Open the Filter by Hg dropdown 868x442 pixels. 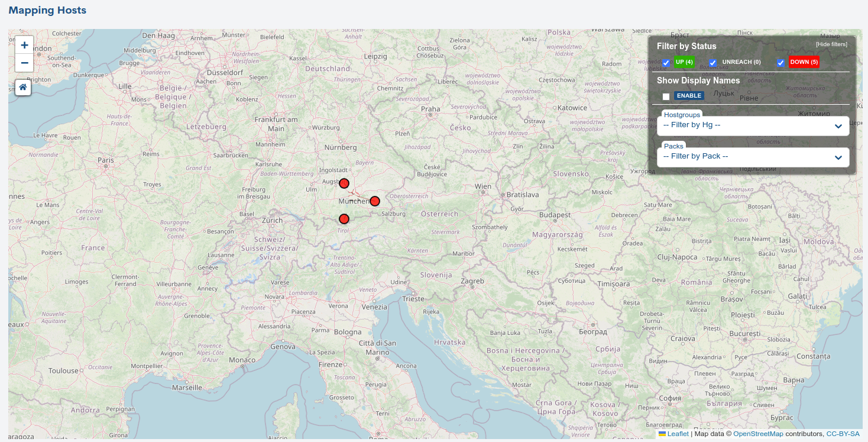click(753, 125)
